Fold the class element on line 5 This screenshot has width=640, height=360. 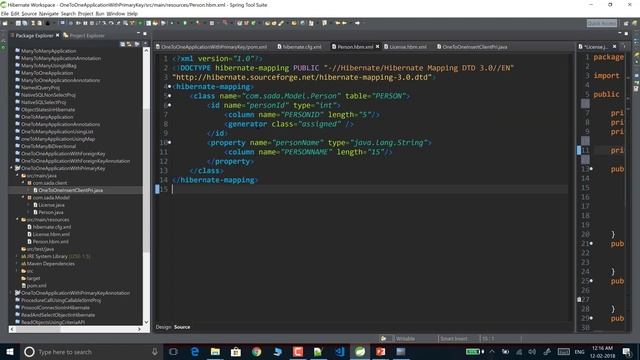[x=169, y=96]
